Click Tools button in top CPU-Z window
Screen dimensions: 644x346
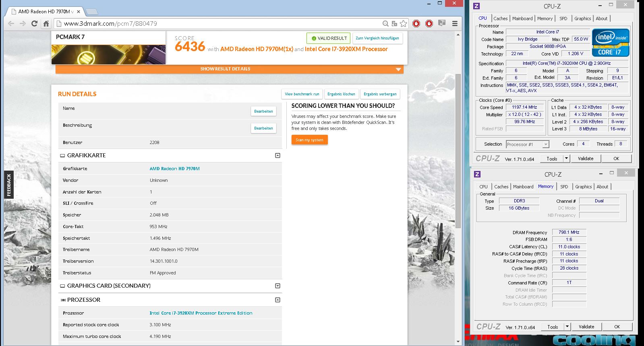click(552, 159)
